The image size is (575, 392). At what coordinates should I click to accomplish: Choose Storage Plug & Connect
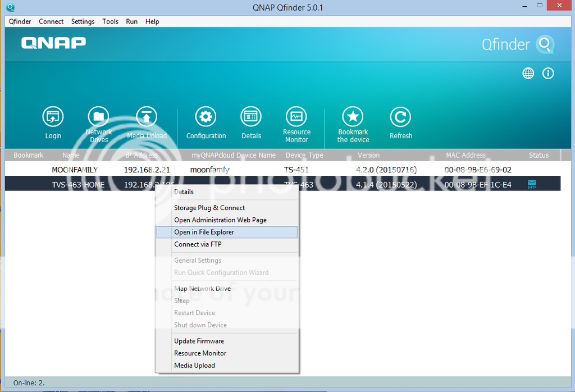(209, 208)
